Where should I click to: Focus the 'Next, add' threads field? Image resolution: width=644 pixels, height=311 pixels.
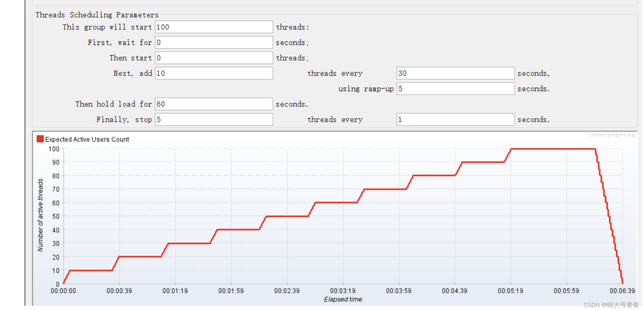[x=214, y=73]
